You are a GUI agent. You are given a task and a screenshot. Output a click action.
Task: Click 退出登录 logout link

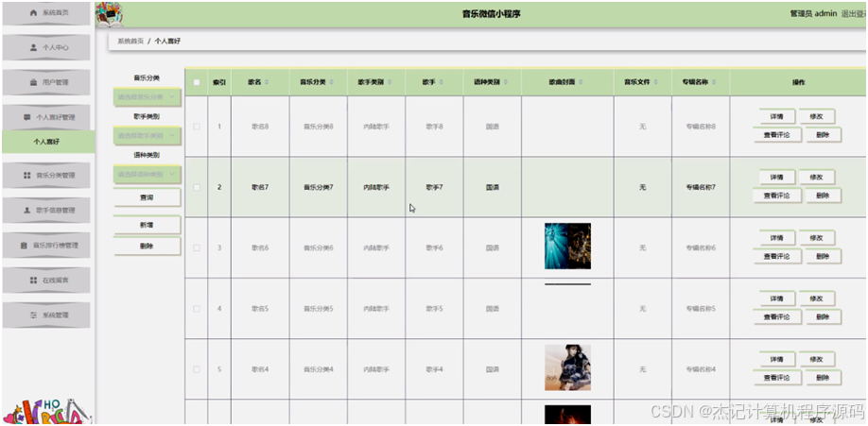point(854,14)
